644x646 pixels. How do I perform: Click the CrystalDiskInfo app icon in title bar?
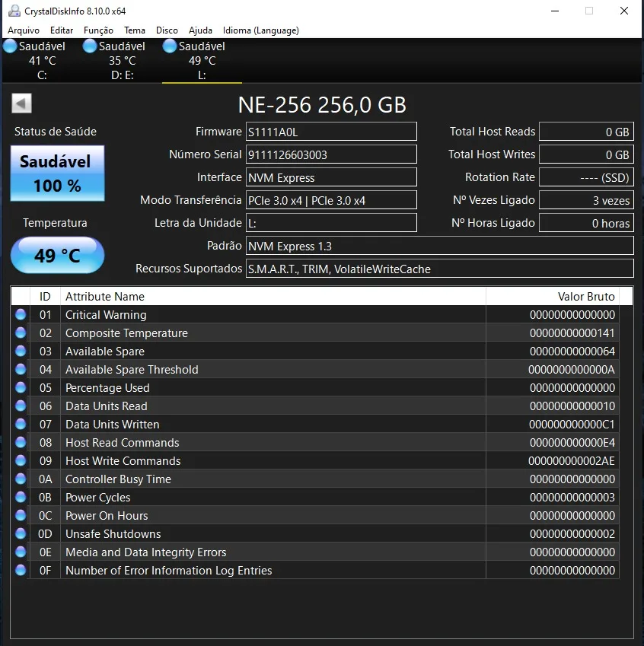pyautogui.click(x=14, y=11)
